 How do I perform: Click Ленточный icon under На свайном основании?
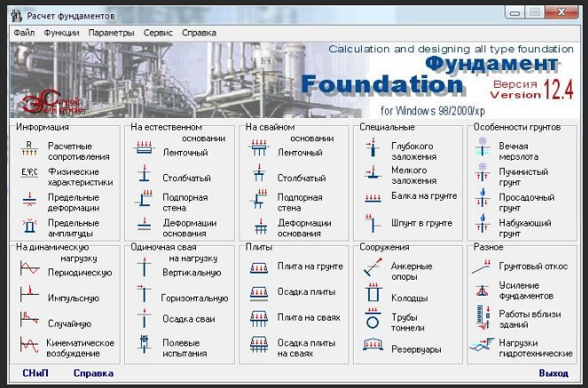(259, 147)
